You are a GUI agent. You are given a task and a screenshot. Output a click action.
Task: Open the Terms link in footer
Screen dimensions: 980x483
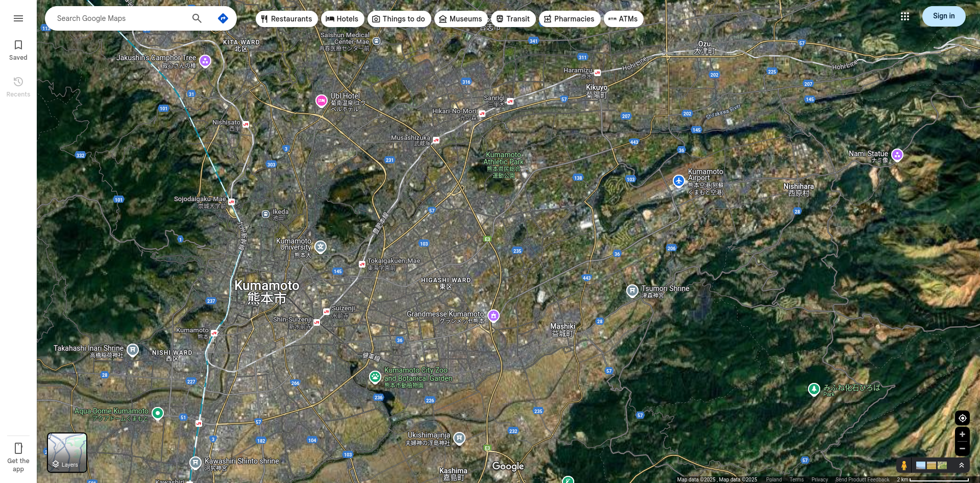(796, 479)
